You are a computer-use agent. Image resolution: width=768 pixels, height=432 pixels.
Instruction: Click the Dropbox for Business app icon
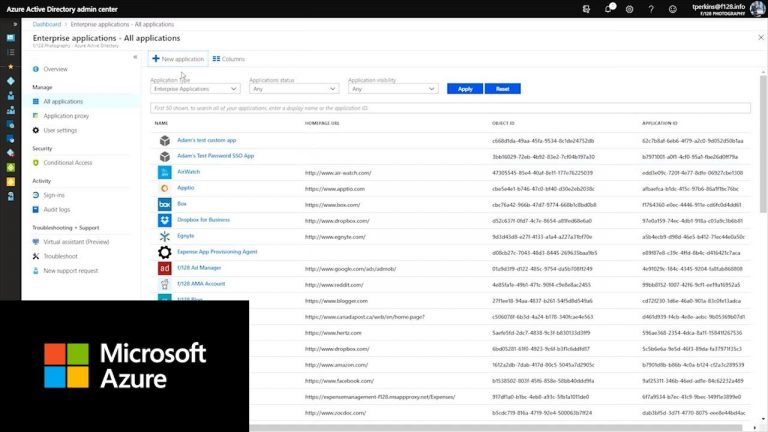tap(165, 220)
